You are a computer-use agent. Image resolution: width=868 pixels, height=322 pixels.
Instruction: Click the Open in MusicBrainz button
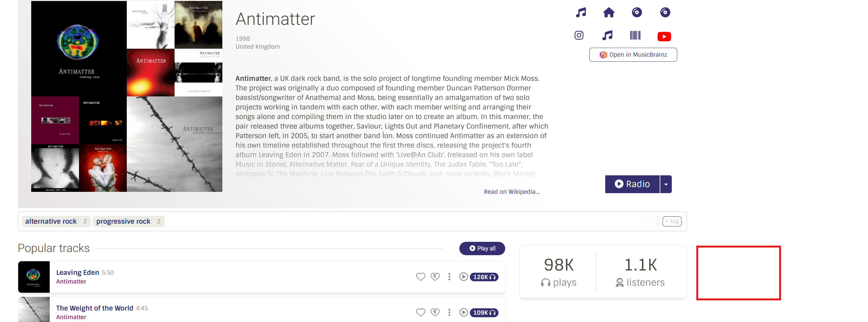[x=633, y=55]
